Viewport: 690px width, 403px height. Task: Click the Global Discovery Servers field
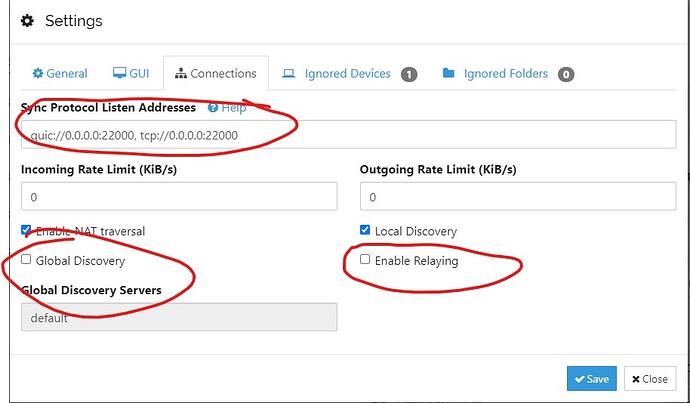(179, 317)
